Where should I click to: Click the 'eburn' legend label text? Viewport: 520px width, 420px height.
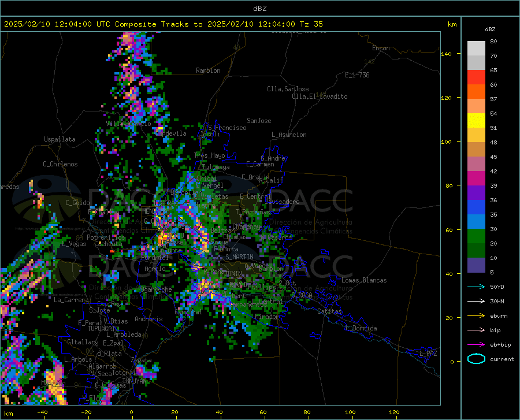click(x=499, y=316)
